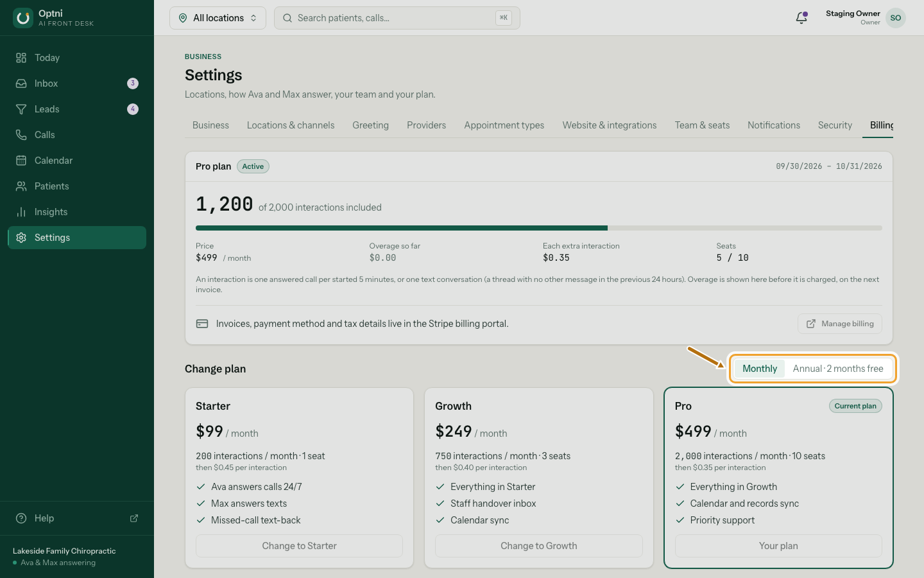
Task: Click Lakeside Family Chiropractic in sidebar
Action: tap(64, 551)
